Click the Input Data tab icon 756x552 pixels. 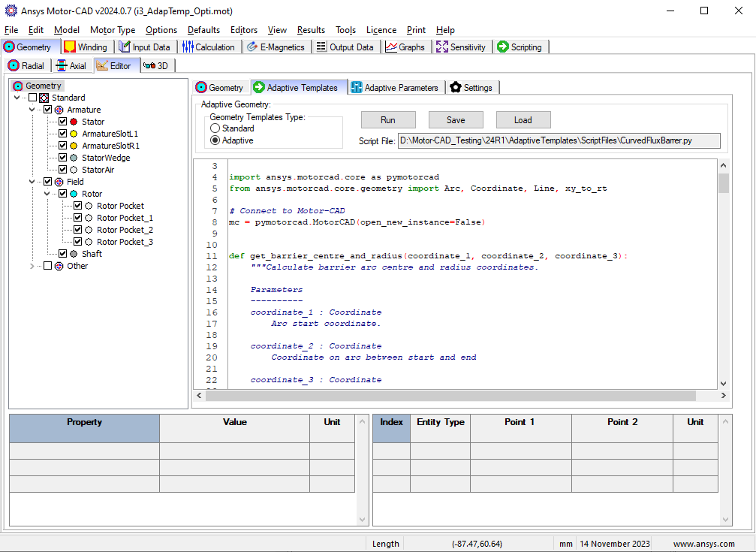click(125, 47)
